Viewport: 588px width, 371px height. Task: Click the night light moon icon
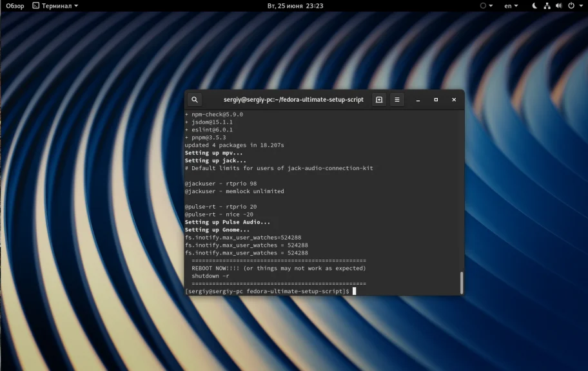(534, 6)
